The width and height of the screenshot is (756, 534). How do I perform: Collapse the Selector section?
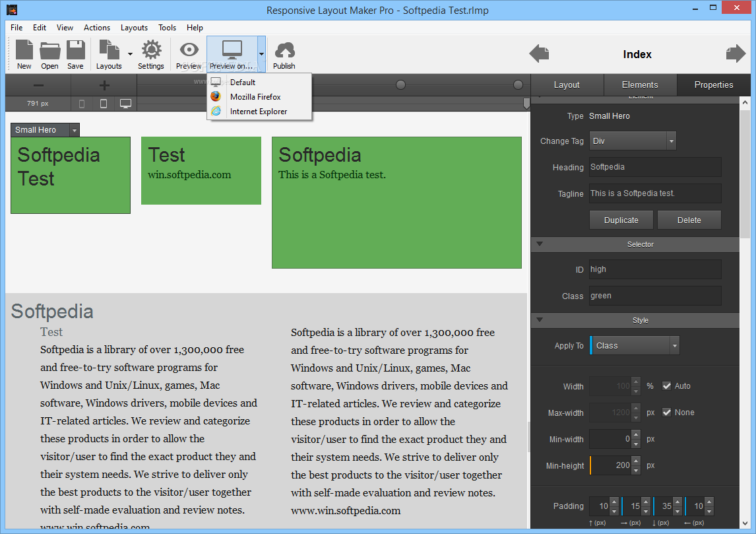tap(540, 244)
